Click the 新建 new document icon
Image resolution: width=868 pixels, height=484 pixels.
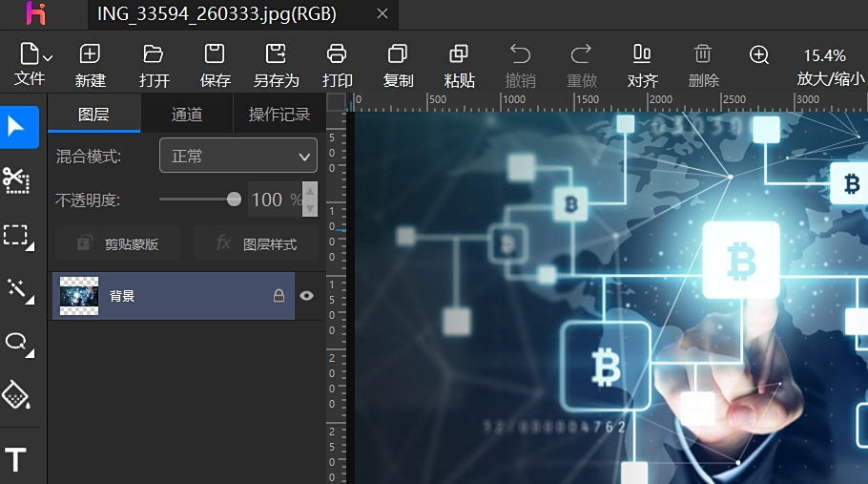click(91, 54)
